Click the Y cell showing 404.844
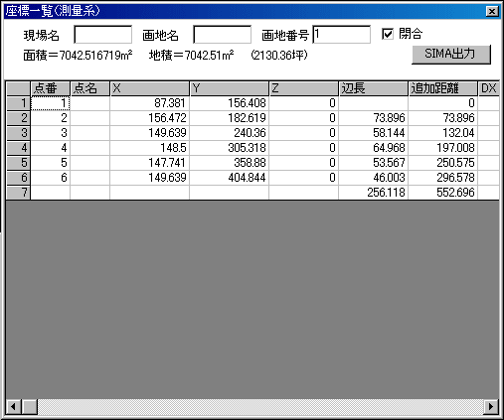Image resolution: width=504 pixels, height=420 pixels. pyautogui.click(x=229, y=178)
